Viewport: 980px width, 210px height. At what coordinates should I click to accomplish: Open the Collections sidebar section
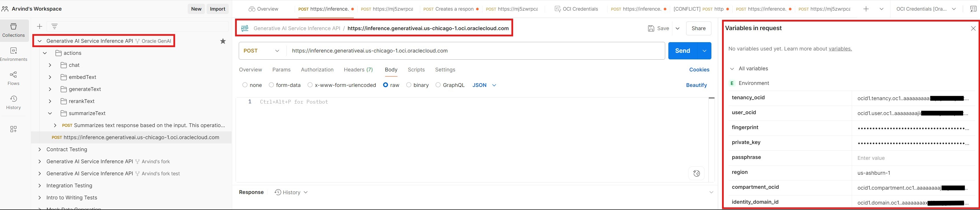point(13,30)
